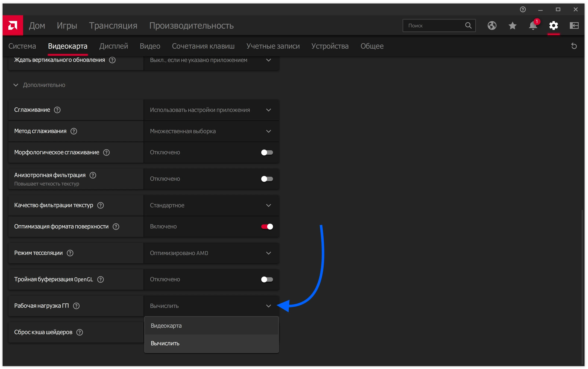Click the reset settings arrow icon
This screenshot has height=369, width=588.
point(574,46)
